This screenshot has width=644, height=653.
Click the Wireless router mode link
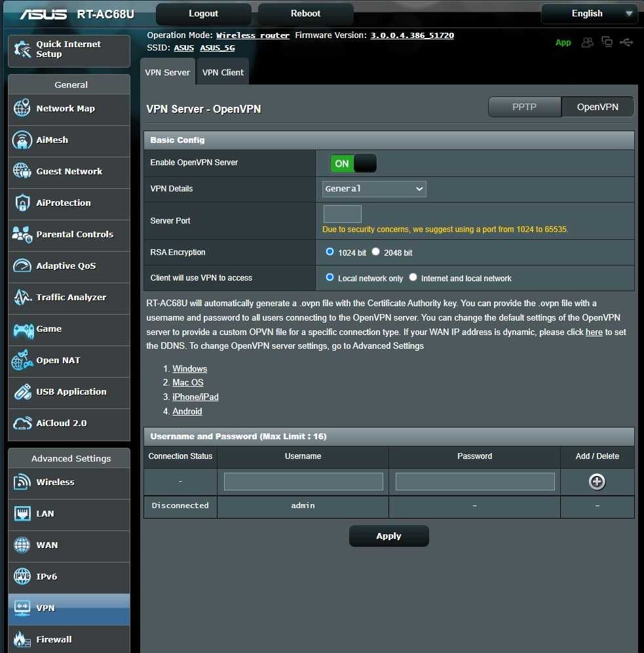(253, 35)
